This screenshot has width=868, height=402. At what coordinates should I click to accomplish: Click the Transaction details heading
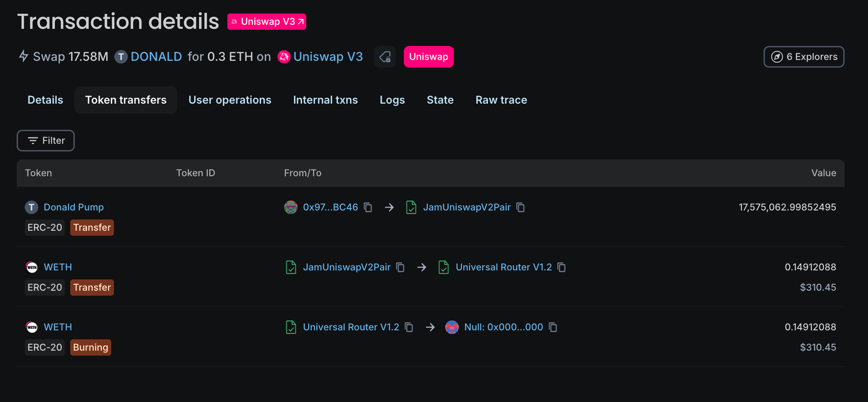118,21
